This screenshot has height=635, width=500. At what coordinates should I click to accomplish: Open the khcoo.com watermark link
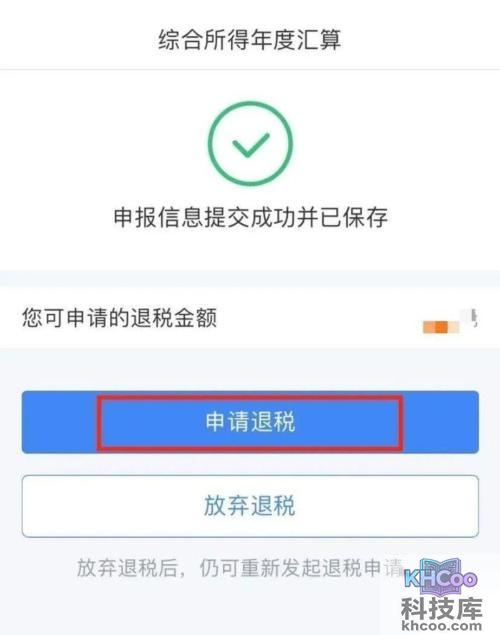(x=442, y=626)
